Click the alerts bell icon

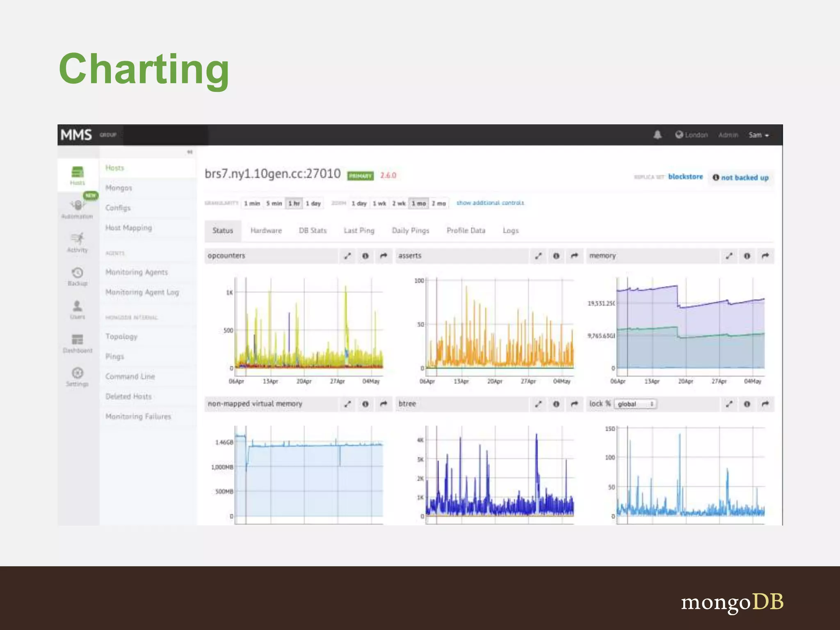[657, 135]
